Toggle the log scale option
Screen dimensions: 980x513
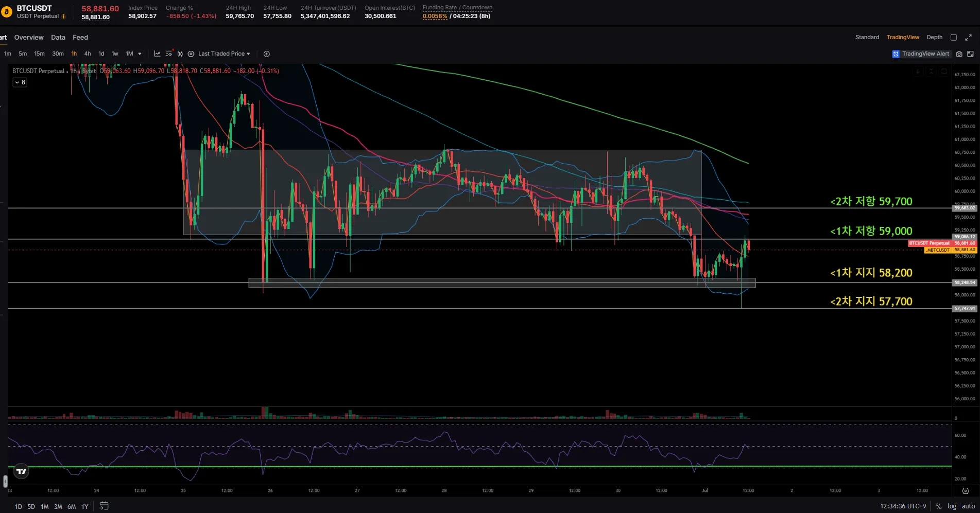pos(952,506)
